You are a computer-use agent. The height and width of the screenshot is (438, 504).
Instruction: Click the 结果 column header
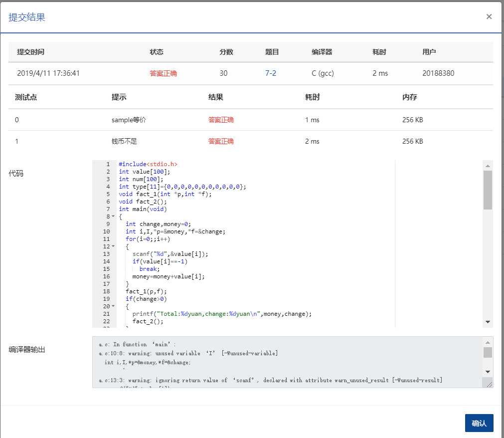click(x=216, y=97)
